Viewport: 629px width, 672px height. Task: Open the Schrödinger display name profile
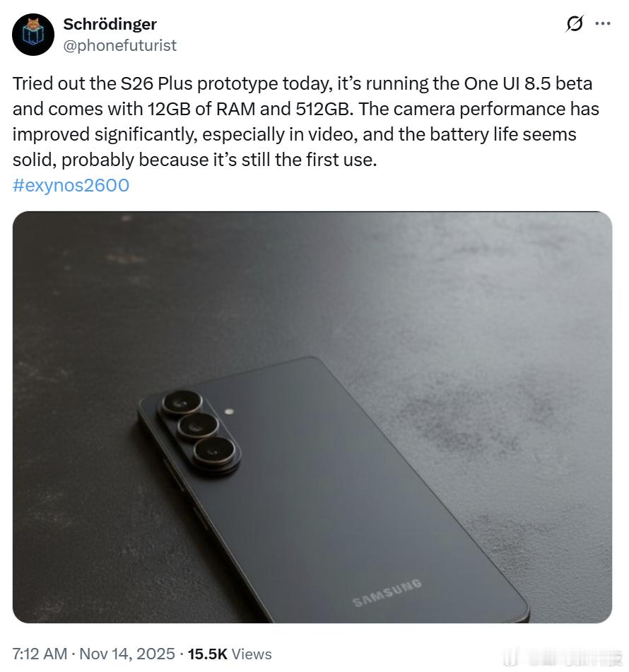(x=110, y=24)
